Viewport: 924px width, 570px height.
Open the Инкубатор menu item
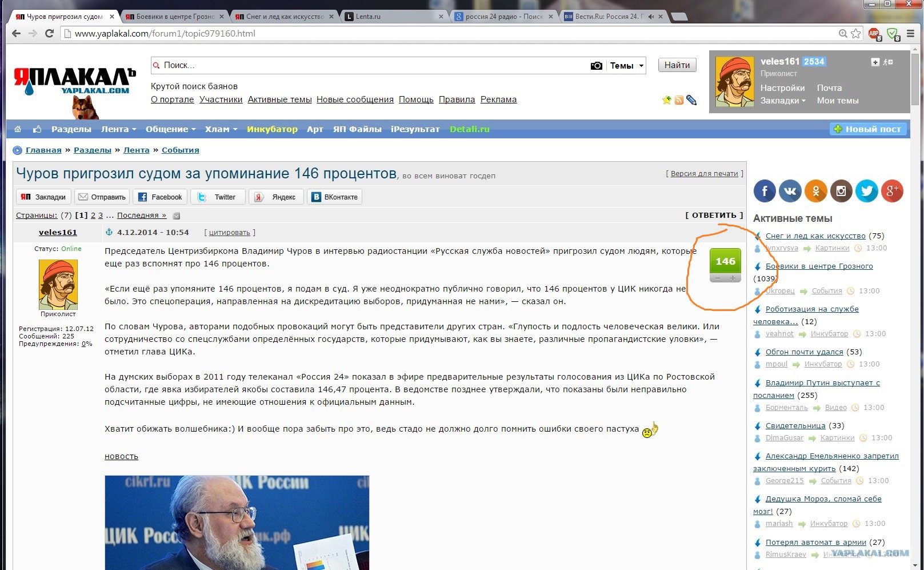point(272,129)
